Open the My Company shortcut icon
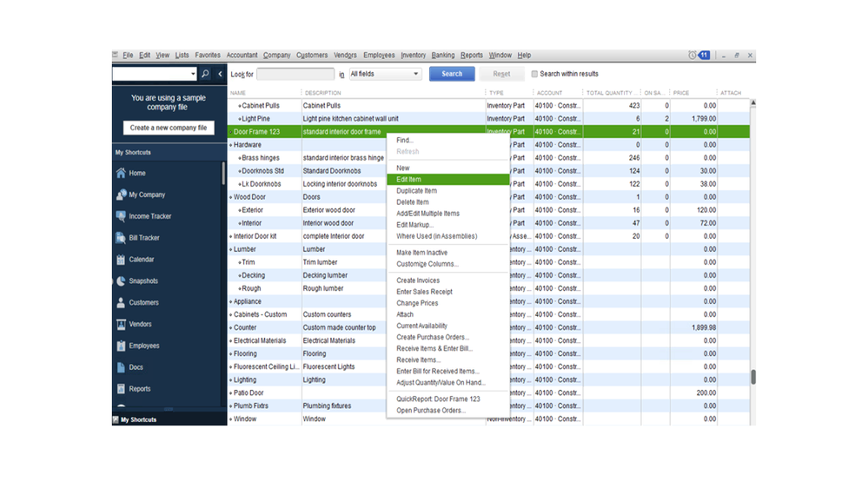The height and width of the screenshot is (488, 868). (x=122, y=195)
